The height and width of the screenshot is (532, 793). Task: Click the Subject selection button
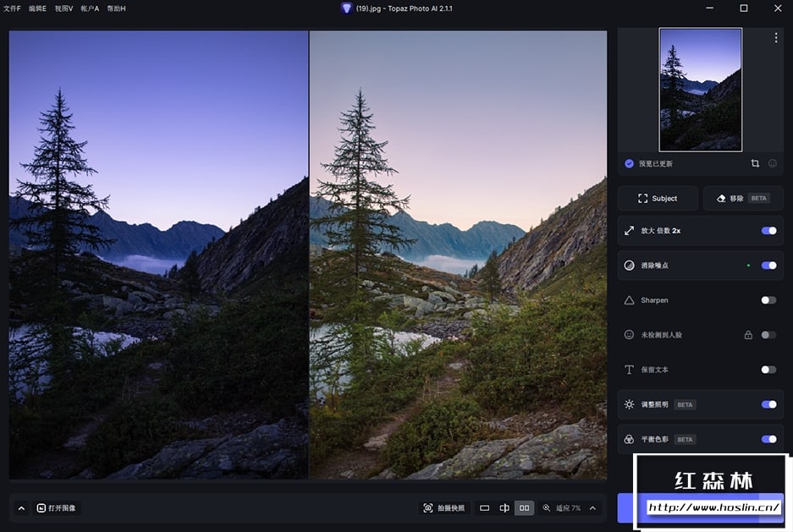click(x=658, y=199)
